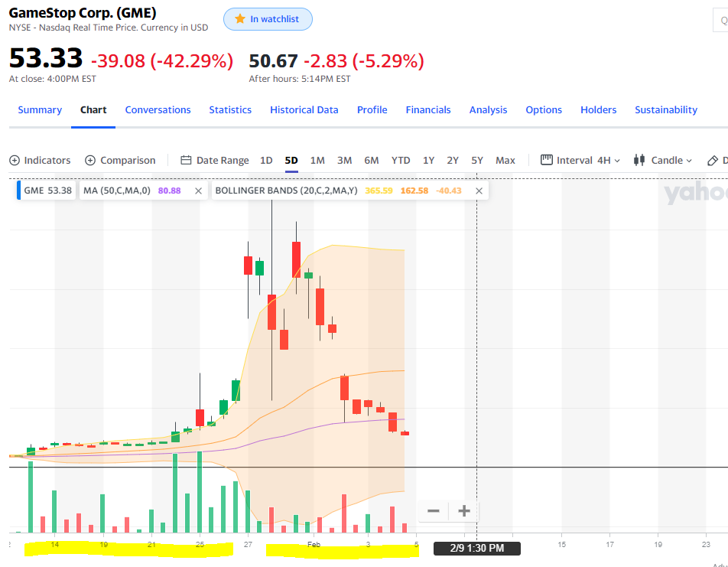728x567 pixels.
Task: Select the YTD range
Action: pos(401,161)
